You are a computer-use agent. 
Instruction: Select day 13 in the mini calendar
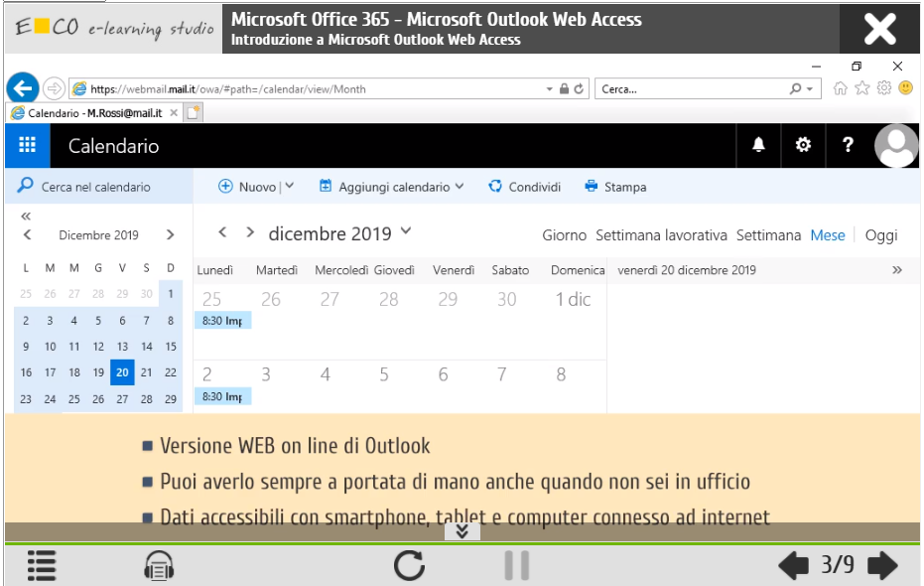click(x=122, y=346)
